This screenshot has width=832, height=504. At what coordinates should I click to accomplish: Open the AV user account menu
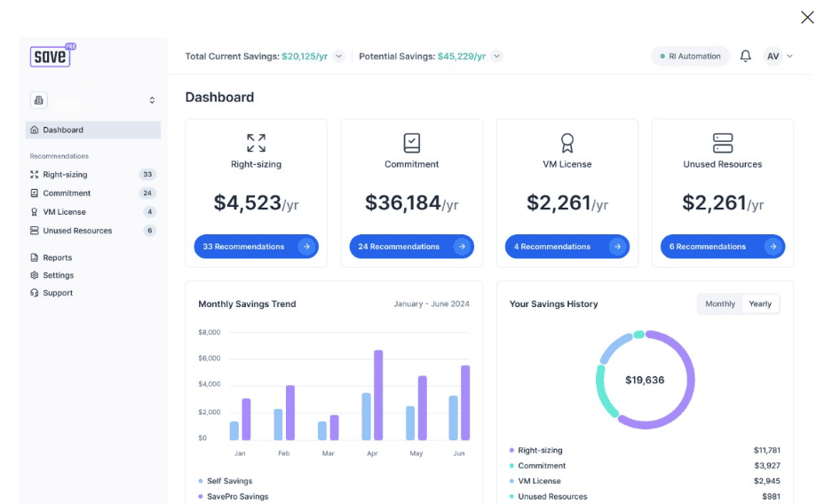tap(778, 56)
